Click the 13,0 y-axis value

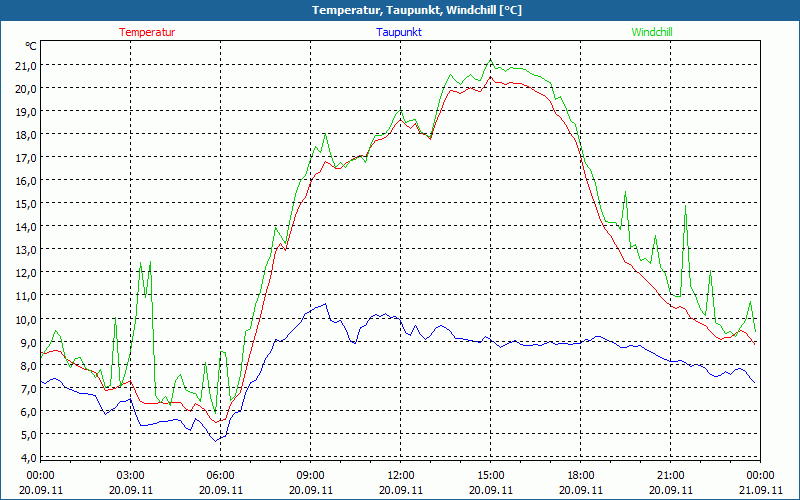tap(27, 249)
